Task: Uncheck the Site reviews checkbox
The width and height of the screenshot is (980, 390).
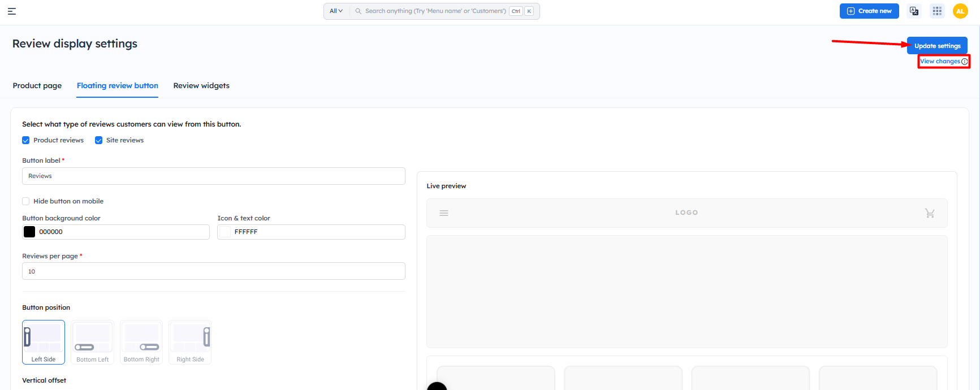Action: [99, 140]
